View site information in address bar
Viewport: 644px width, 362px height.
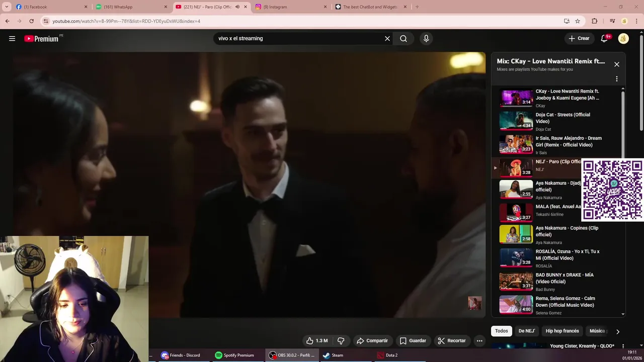46,21
